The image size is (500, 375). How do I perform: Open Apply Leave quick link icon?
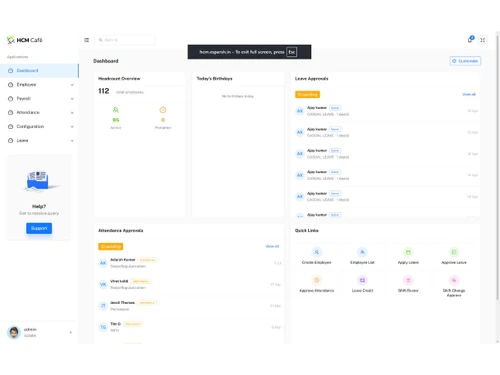408,252
